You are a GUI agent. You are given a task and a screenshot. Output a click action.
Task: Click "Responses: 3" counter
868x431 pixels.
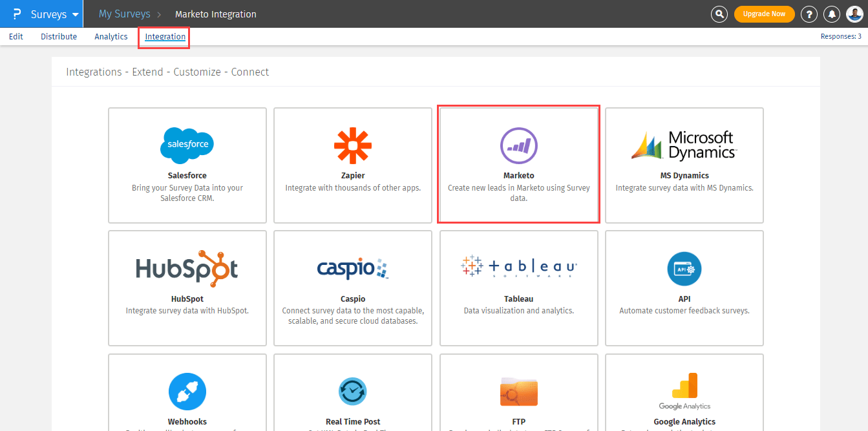841,37
